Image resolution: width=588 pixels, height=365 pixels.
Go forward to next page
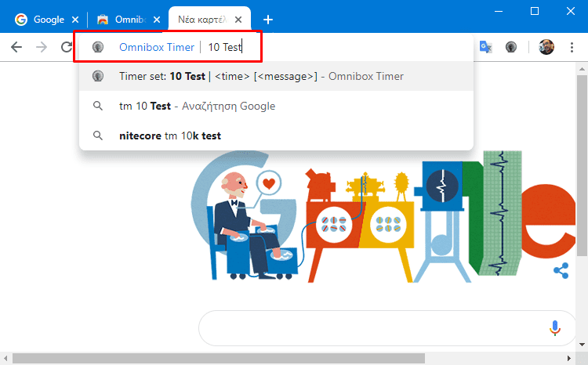[42, 47]
